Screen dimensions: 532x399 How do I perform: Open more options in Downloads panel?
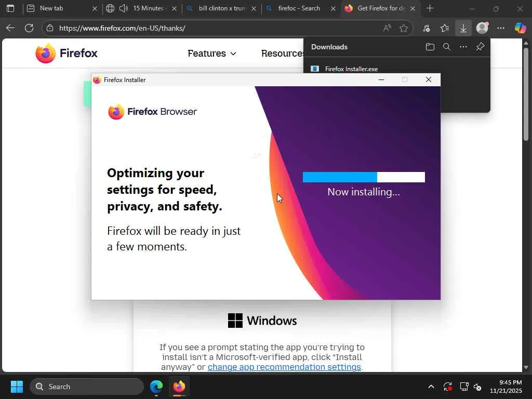point(463,47)
